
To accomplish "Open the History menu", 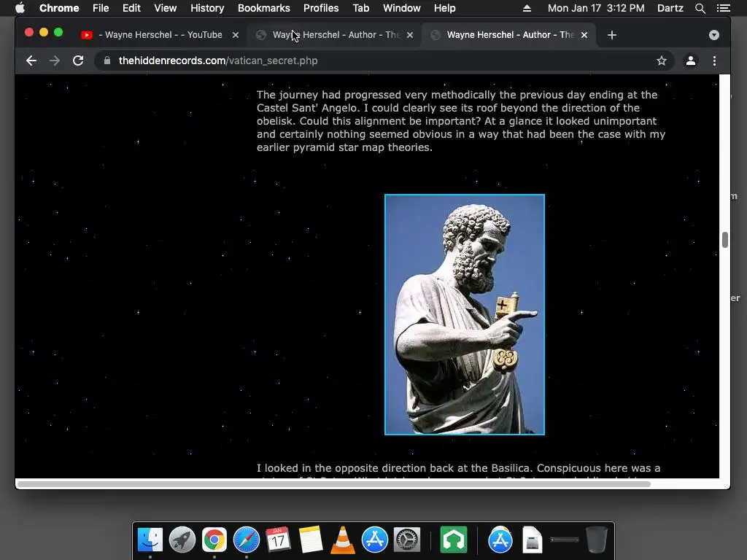I will (207, 8).
